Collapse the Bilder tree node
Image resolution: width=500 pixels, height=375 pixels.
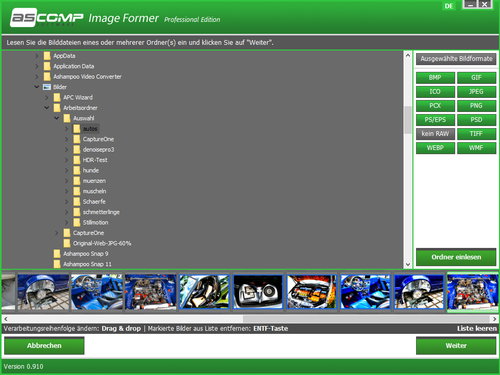tap(37, 87)
